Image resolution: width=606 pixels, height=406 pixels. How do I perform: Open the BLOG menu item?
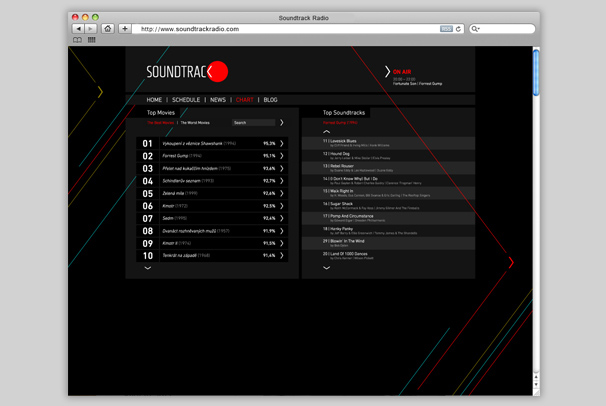270,100
